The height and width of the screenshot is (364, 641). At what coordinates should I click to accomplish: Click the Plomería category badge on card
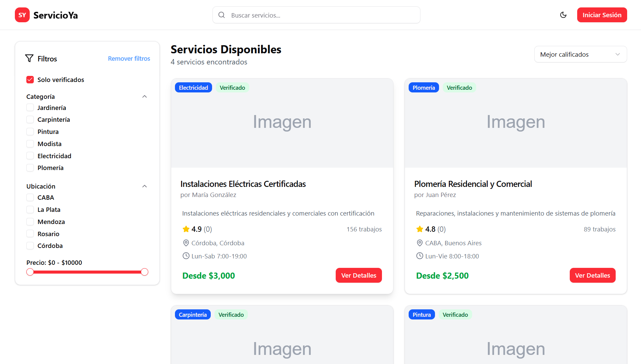pos(424,87)
